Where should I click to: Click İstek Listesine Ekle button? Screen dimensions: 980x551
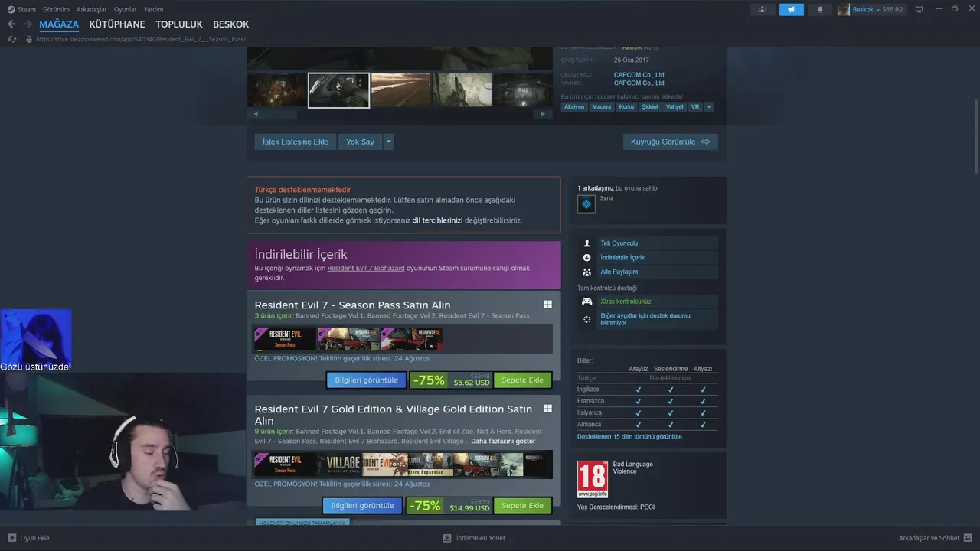point(296,142)
